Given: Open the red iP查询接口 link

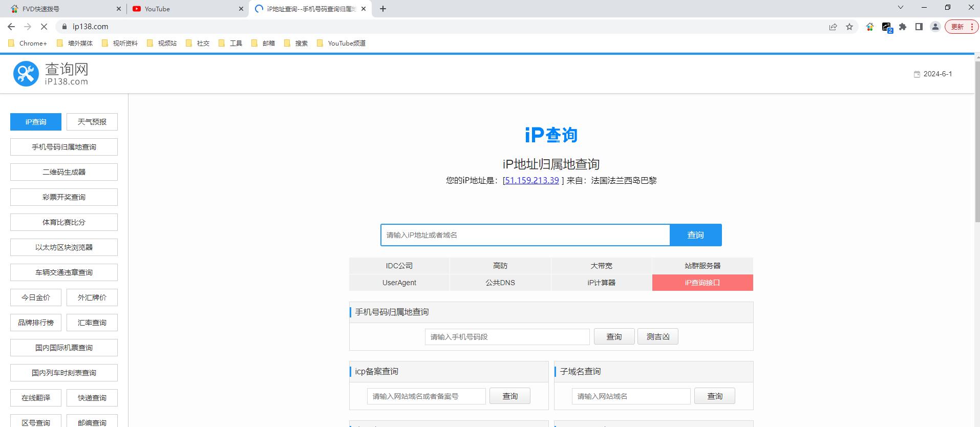Looking at the screenshot, I should (x=702, y=283).
